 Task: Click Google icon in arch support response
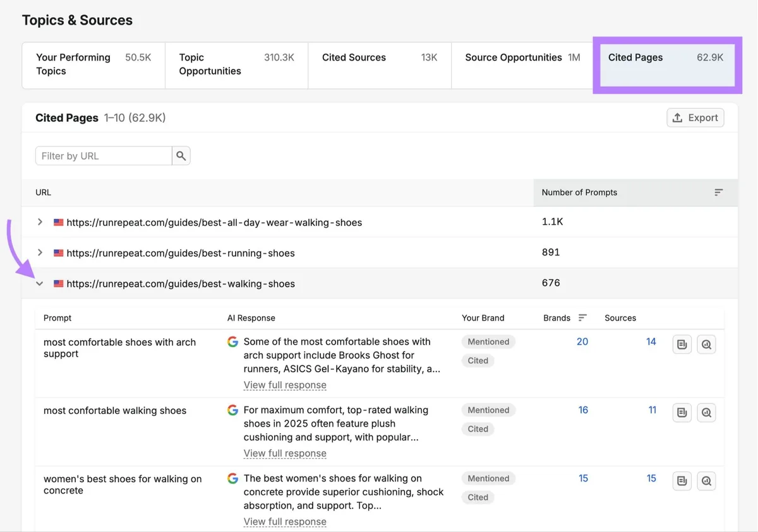click(x=232, y=341)
